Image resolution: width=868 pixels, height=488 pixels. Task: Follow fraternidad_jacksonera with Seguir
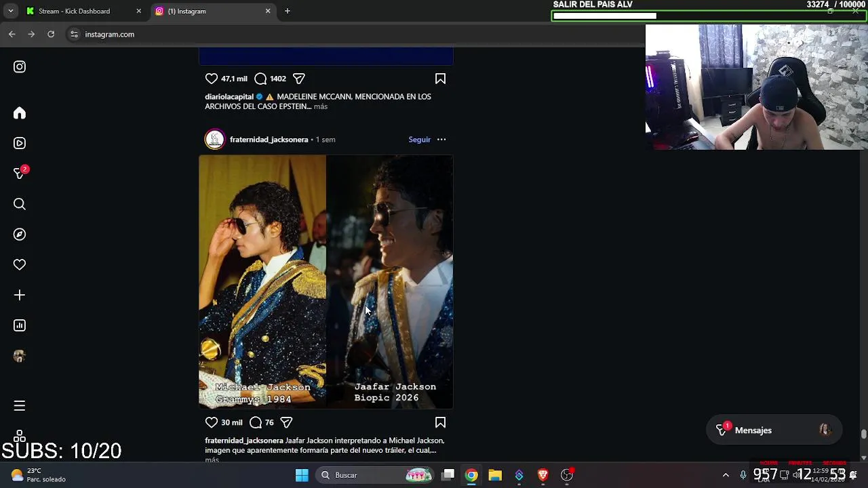[419, 140]
